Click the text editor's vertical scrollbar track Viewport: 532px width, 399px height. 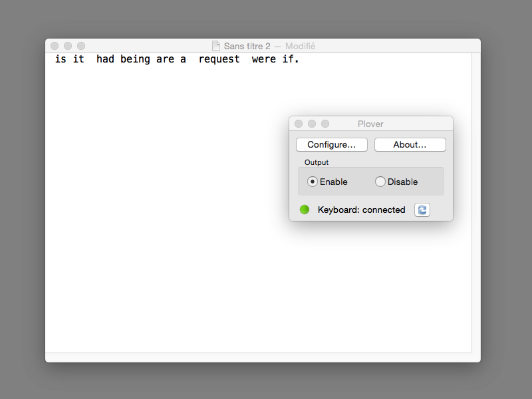475,203
